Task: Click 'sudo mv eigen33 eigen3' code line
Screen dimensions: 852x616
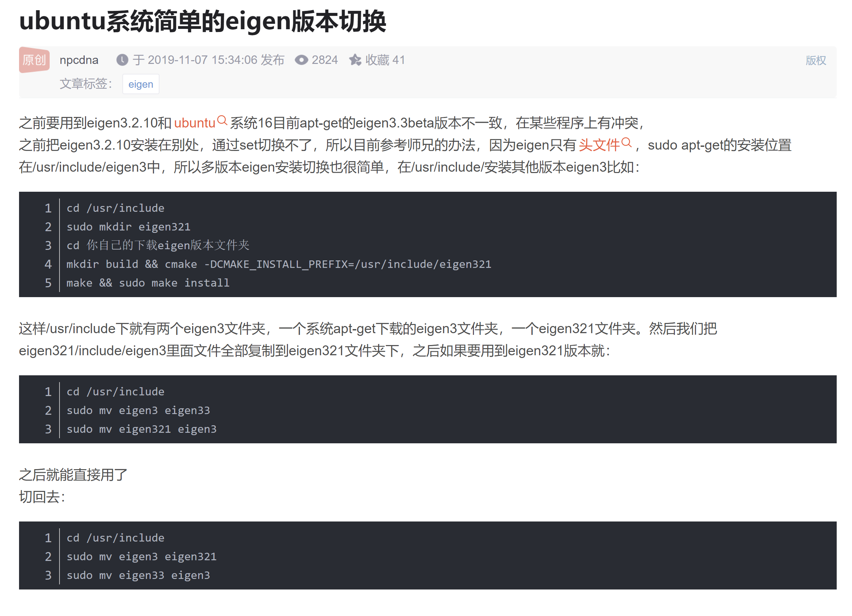Action: point(138,575)
